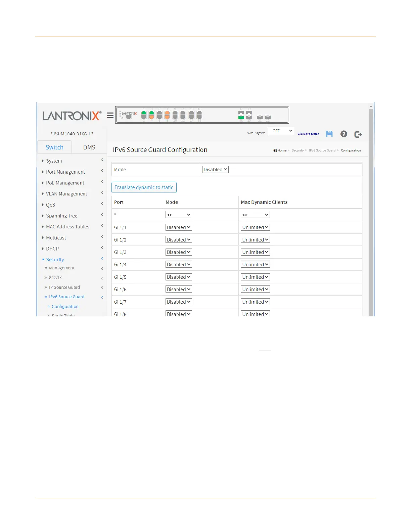This screenshot has width=411, height=532.
Task: Expand the QoS menu
Action: click(50, 205)
